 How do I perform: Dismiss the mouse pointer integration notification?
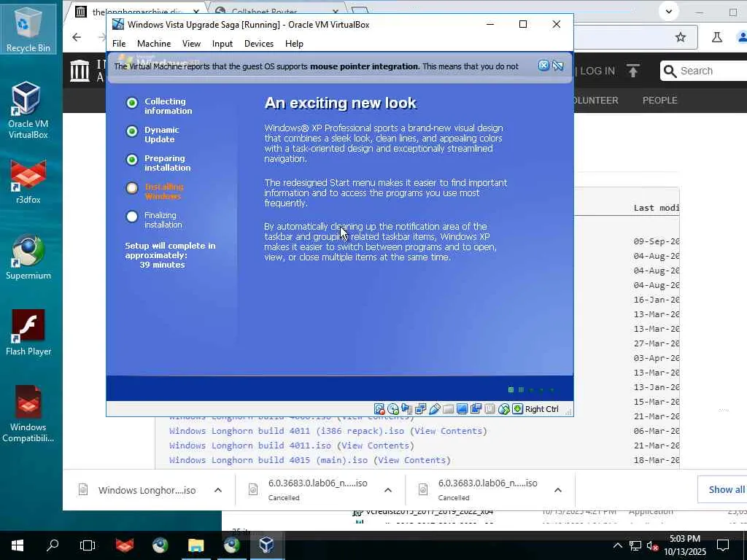[543, 66]
